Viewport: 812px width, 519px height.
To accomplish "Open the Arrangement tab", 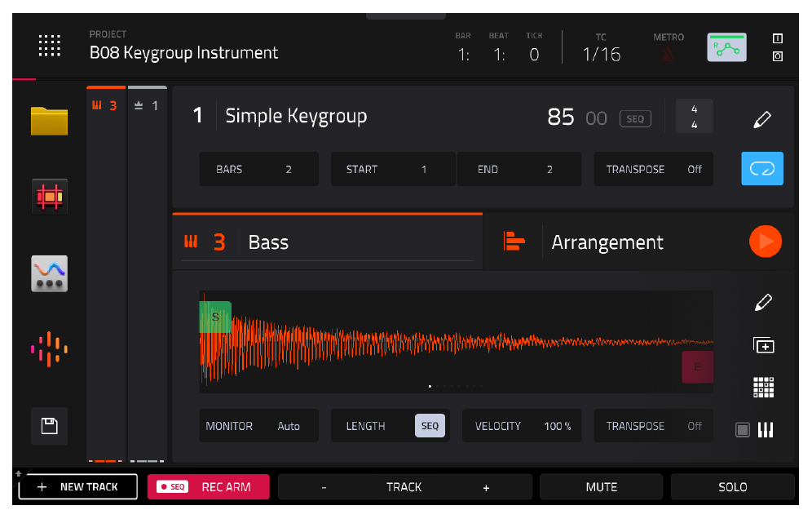I will 607,242.
